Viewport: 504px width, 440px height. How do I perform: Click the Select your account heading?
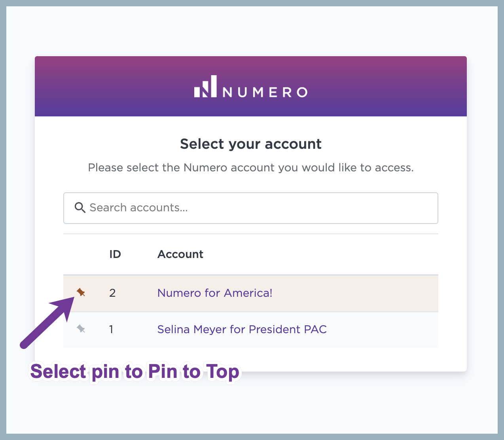[x=251, y=144]
